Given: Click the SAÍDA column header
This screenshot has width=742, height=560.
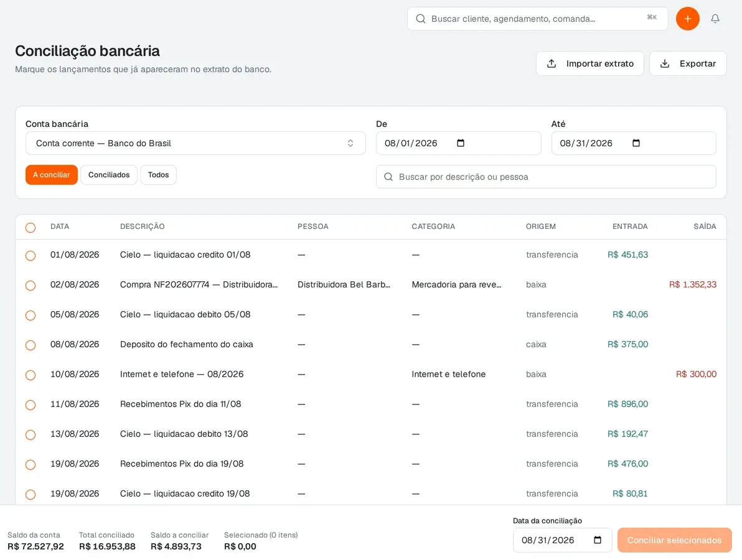Looking at the screenshot, I should tap(705, 226).
